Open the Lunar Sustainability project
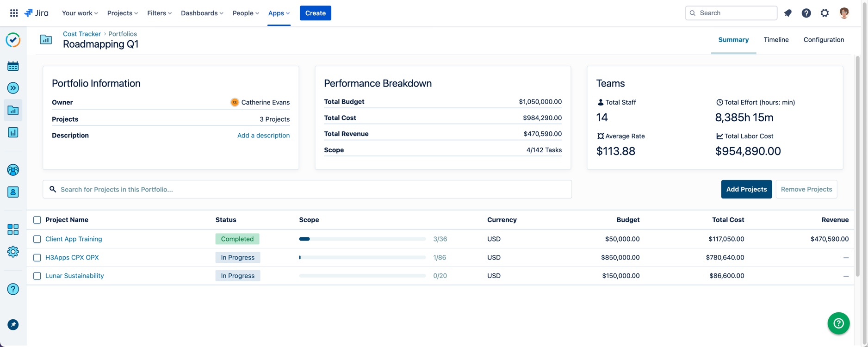 tap(74, 276)
